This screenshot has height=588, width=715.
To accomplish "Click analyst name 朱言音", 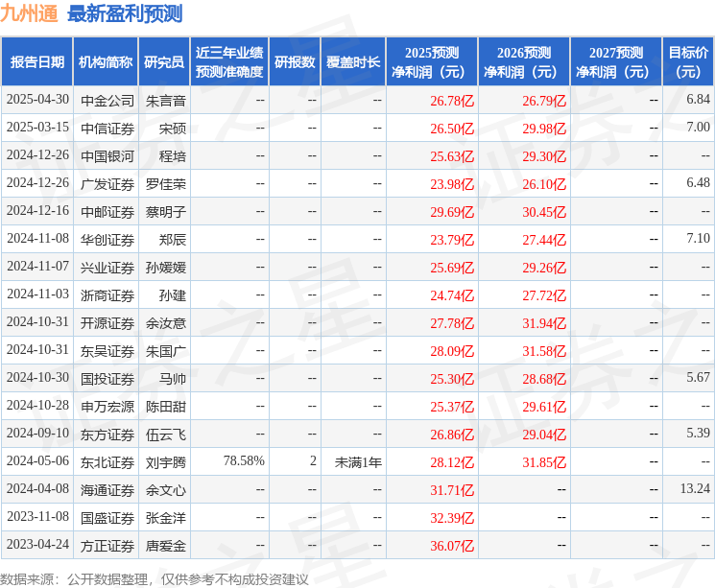I will coord(166,101).
